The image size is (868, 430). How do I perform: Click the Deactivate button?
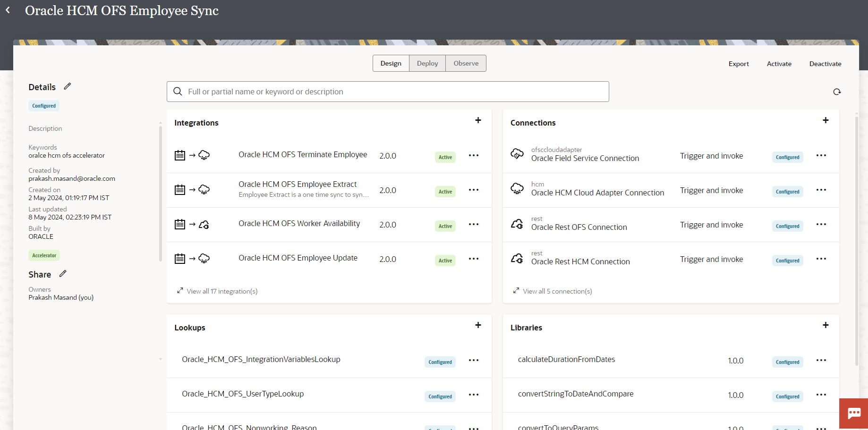825,64
